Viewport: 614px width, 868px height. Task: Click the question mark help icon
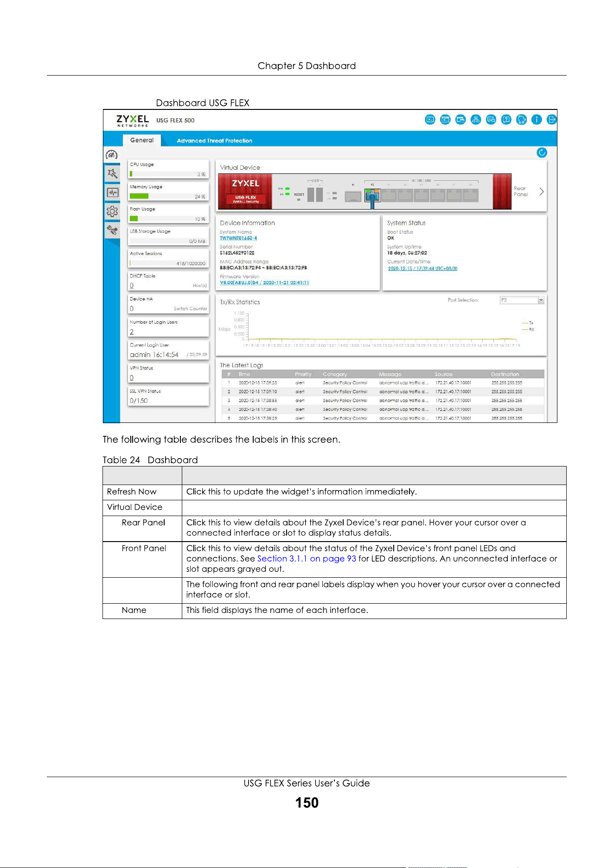[506, 120]
